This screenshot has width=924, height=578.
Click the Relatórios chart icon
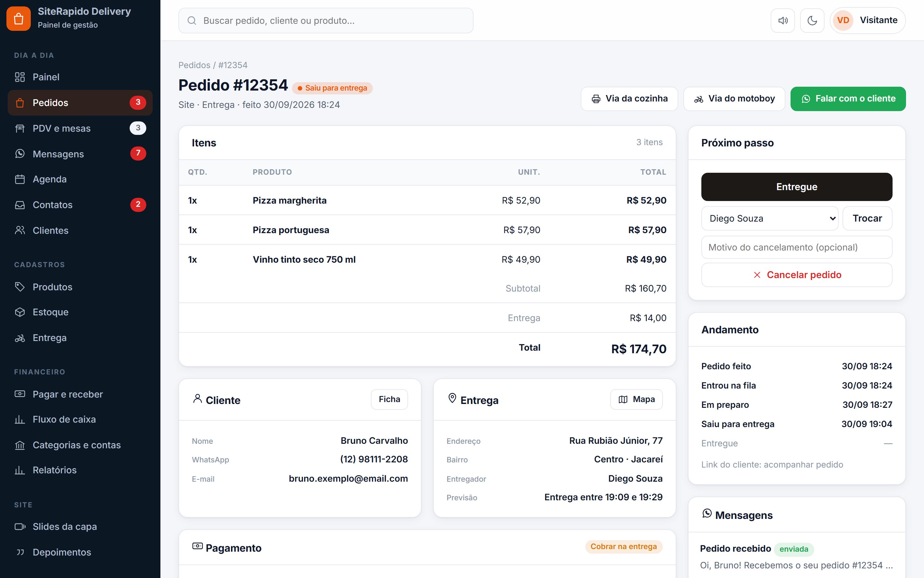20,470
